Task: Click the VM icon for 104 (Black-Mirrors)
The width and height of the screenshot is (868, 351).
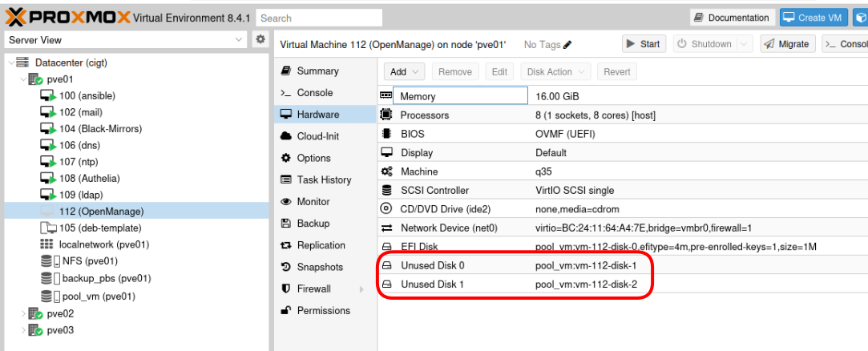Action: pyautogui.click(x=48, y=129)
